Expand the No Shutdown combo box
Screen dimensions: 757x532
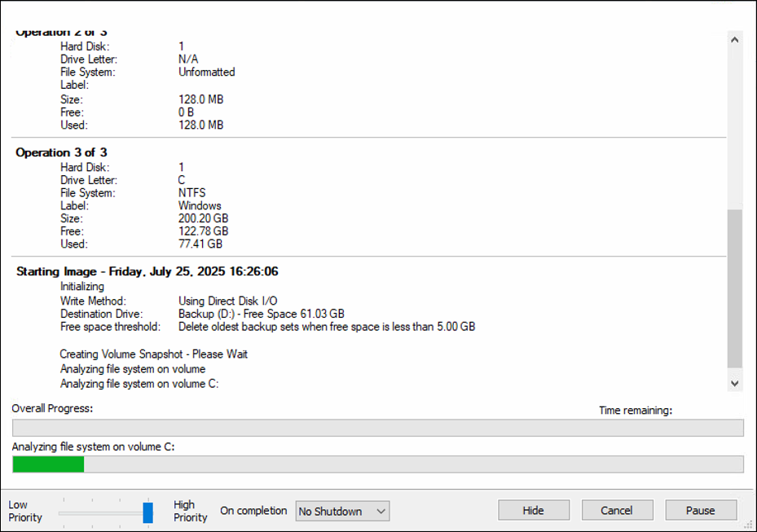(x=342, y=511)
